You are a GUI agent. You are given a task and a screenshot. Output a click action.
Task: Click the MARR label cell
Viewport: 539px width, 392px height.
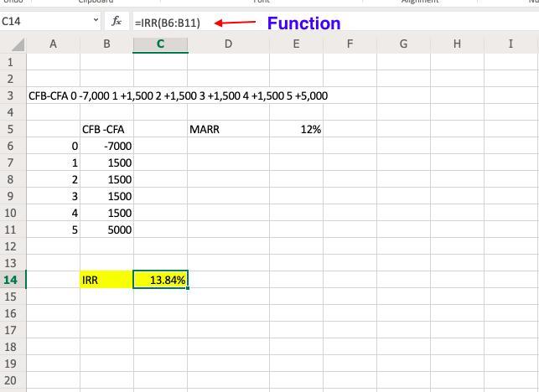tap(228, 129)
